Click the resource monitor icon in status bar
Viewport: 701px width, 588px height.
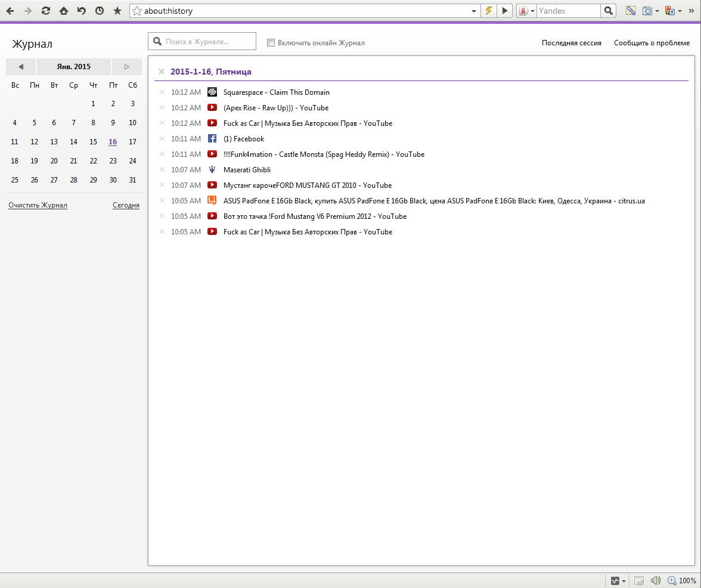coord(615,581)
